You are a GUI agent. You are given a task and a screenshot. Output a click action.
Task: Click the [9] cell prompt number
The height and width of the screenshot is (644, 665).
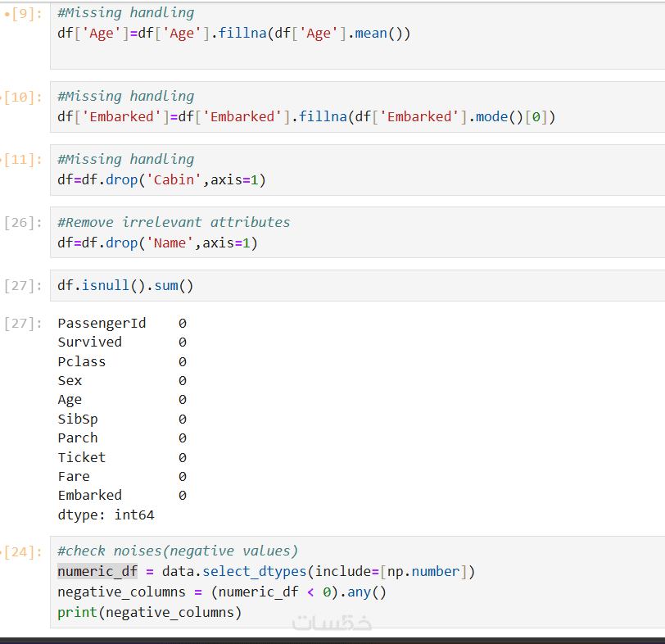pyautogui.click(x=22, y=14)
